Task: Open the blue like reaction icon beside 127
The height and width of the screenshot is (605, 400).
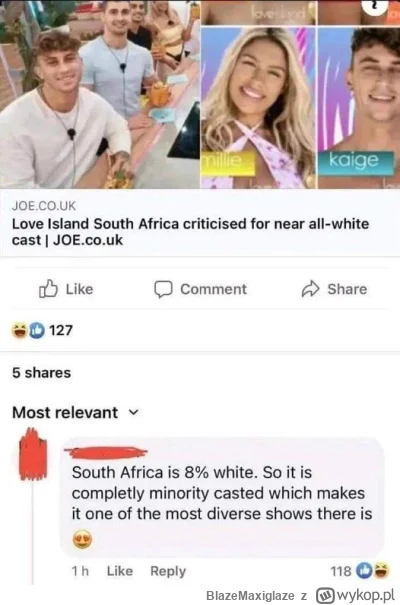Action: click(37, 330)
